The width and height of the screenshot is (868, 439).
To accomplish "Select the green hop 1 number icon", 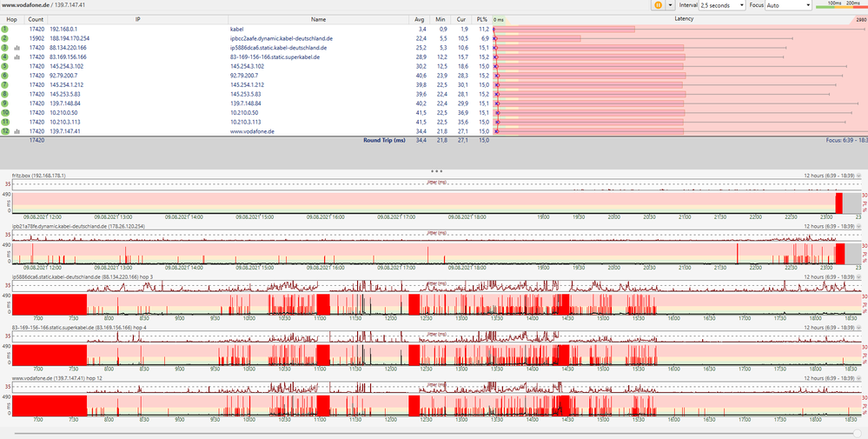I will coord(5,29).
